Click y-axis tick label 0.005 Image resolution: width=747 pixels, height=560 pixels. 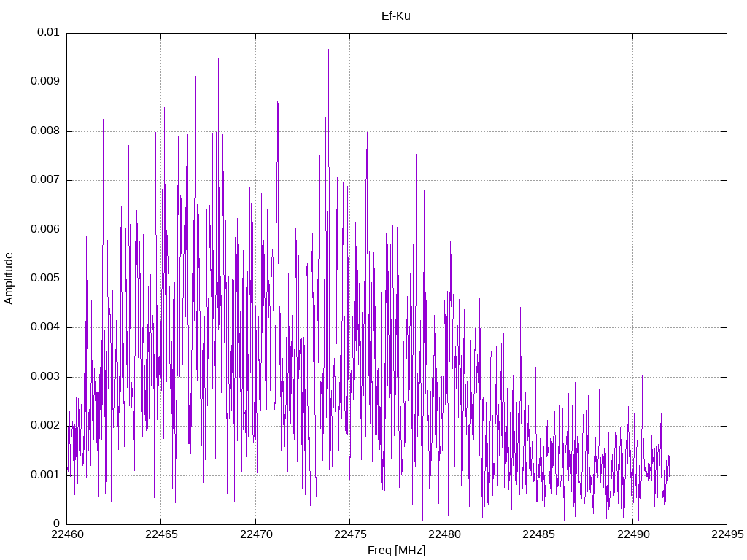point(45,278)
